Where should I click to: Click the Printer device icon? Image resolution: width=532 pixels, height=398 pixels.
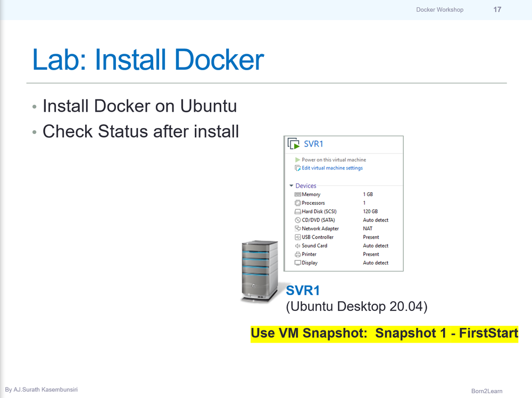[x=298, y=254]
